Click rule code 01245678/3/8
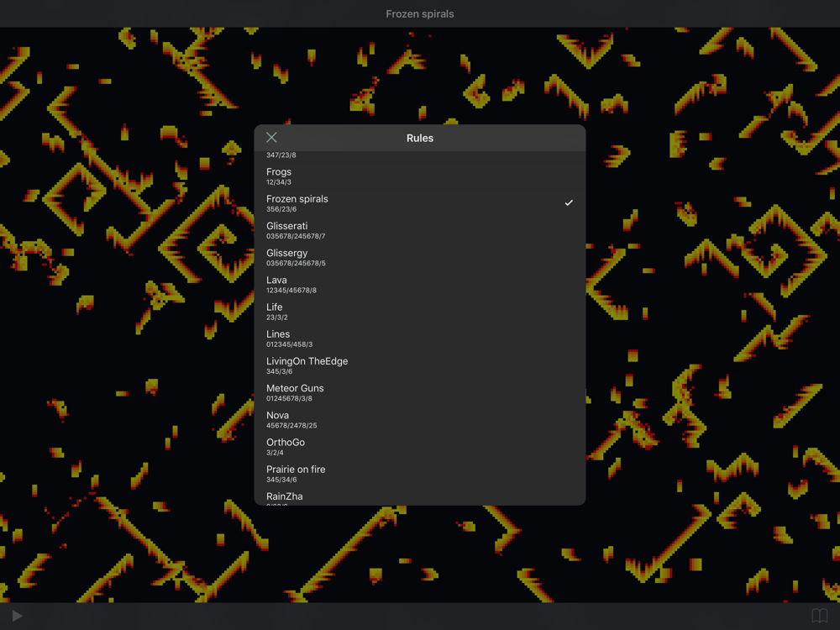The width and height of the screenshot is (840, 630). (289, 398)
